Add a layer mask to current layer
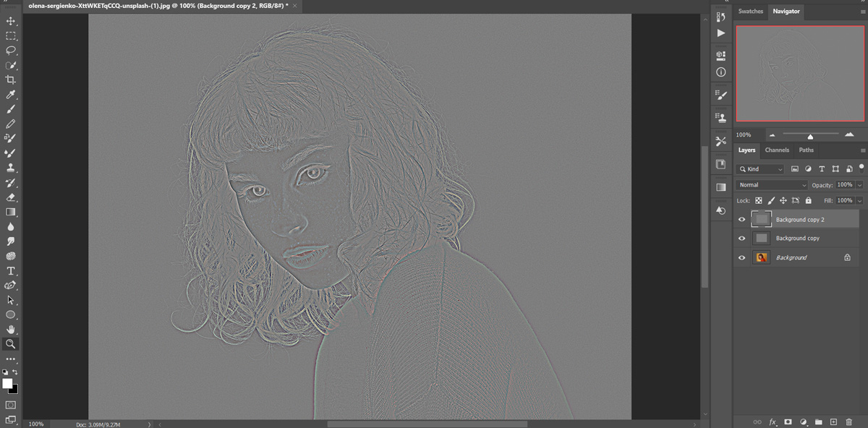This screenshot has width=868, height=428. click(788, 421)
